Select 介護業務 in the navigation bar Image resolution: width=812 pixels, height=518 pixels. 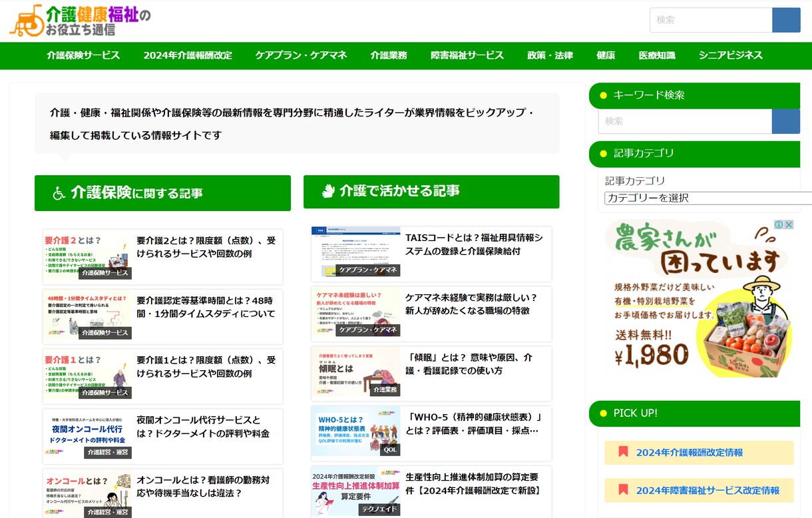pyautogui.click(x=389, y=55)
